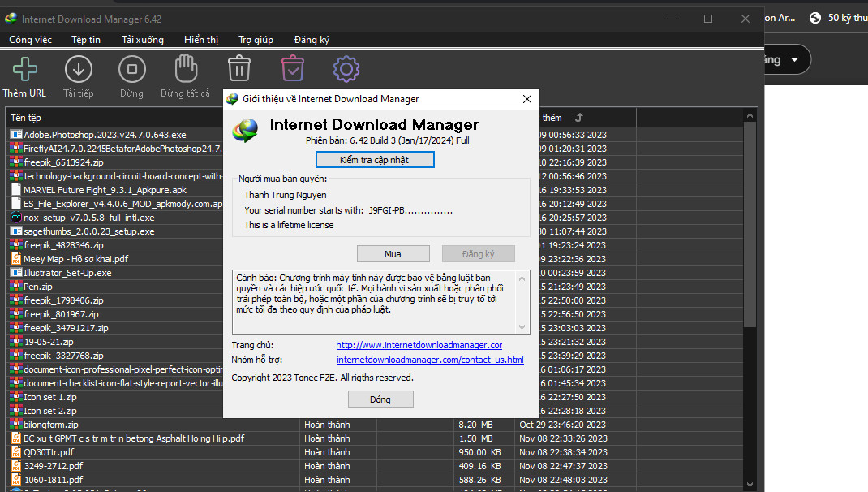This screenshot has width=868, height=492.
Task: Open the Đăng ký menu
Action: click(x=312, y=40)
